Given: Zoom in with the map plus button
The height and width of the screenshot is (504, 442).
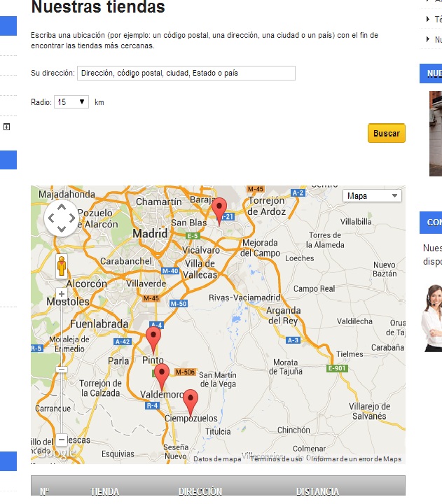Looking at the screenshot, I should [62, 294].
